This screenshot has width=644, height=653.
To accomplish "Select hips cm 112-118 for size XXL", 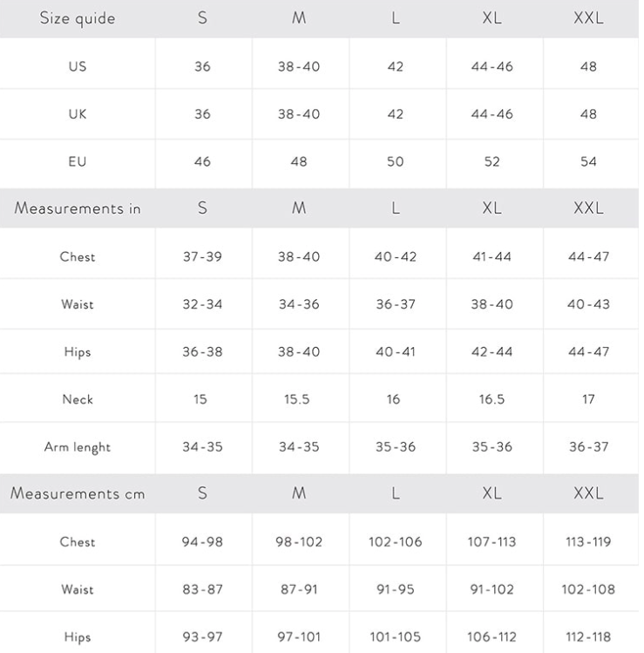I will click(588, 636).
